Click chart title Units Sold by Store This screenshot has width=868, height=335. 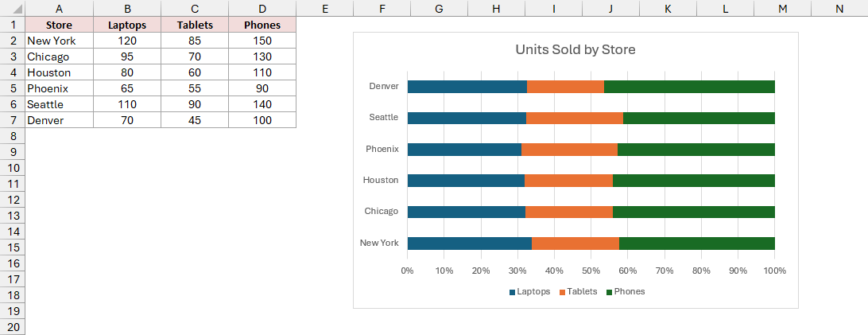point(575,49)
